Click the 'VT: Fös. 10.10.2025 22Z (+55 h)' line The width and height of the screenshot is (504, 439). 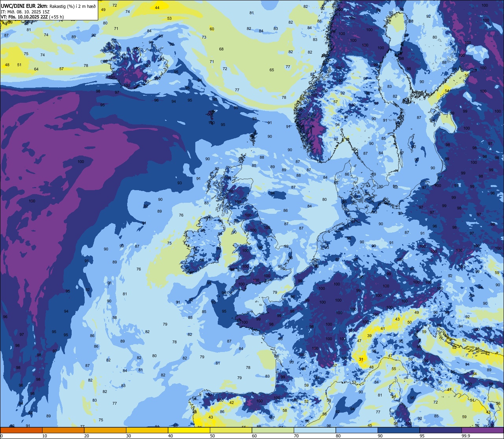click(32, 17)
